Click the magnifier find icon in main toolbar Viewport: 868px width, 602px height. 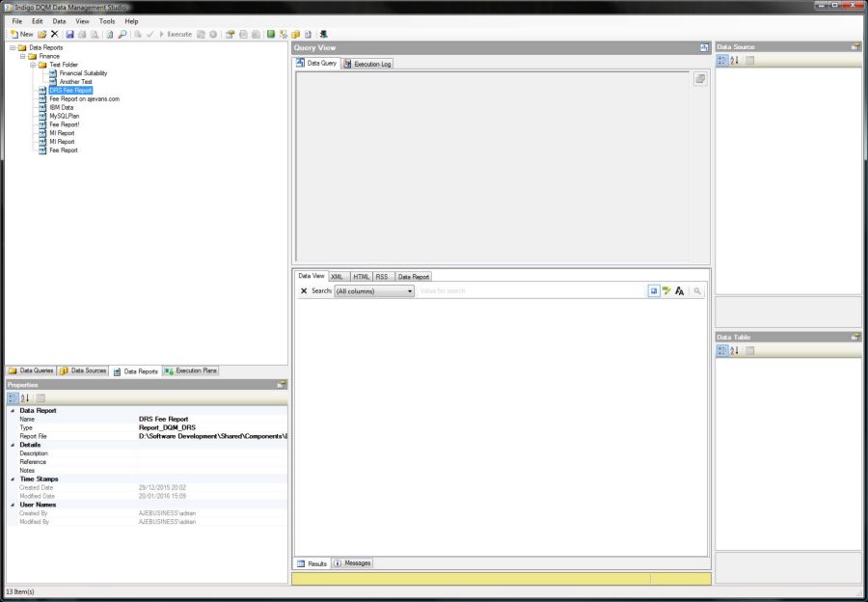(122, 34)
